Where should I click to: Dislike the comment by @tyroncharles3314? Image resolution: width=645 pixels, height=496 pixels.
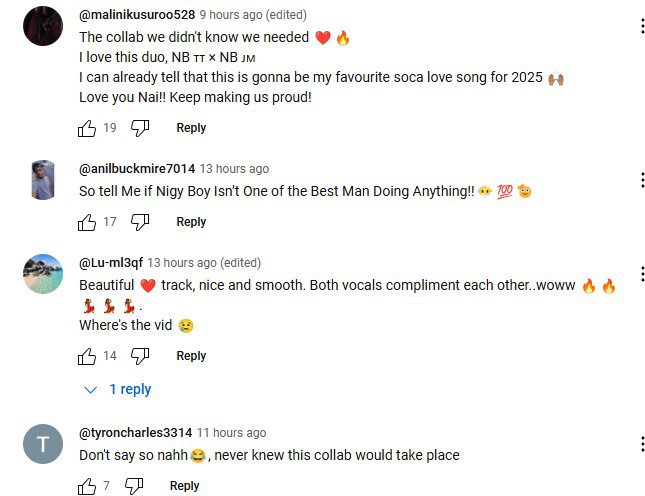[x=134, y=486]
